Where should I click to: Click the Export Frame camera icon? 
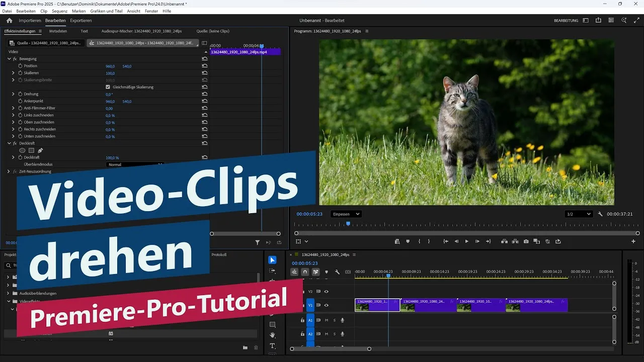[x=526, y=241]
